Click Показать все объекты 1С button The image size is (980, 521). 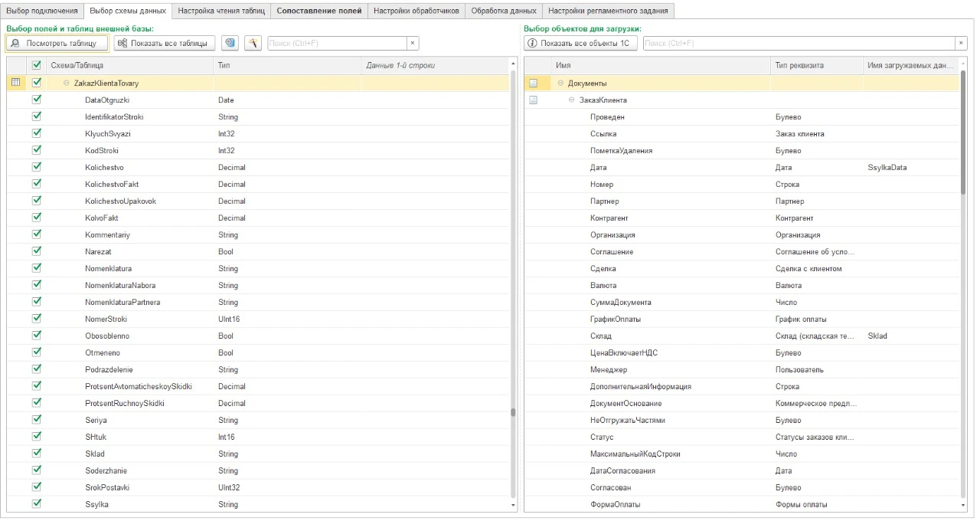580,43
